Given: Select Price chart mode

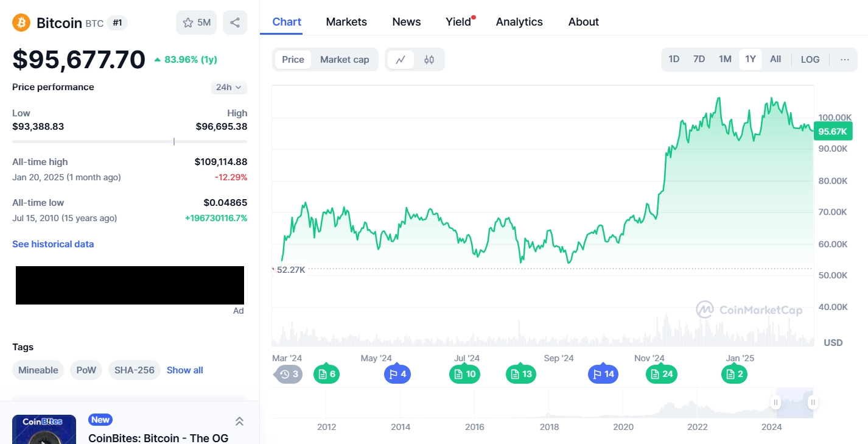Looking at the screenshot, I should click(x=293, y=60).
